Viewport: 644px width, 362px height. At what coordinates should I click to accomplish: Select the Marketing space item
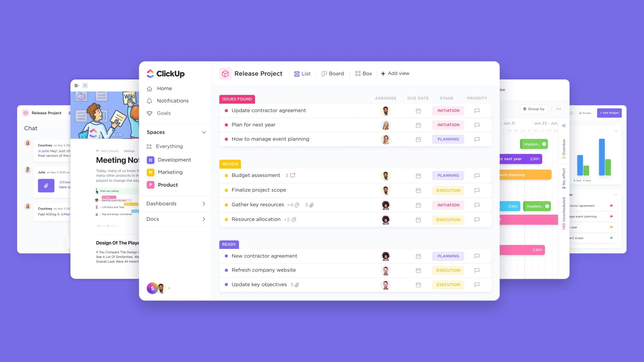[169, 172]
